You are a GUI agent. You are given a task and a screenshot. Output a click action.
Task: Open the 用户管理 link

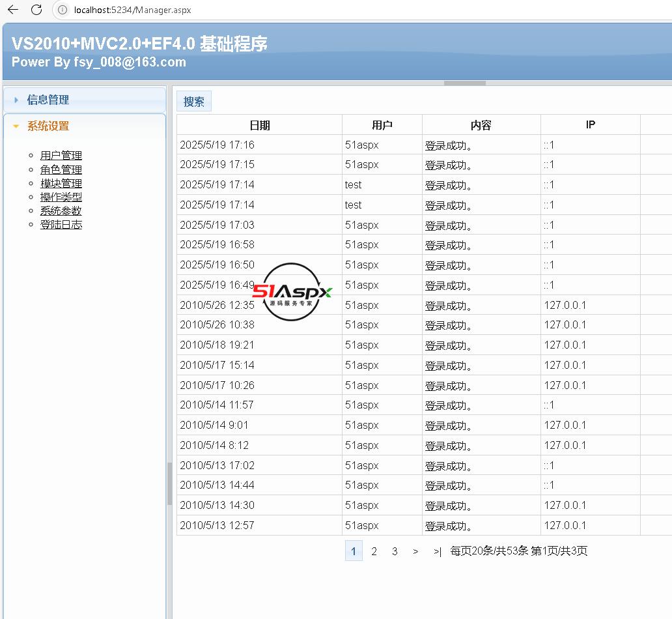coord(61,156)
